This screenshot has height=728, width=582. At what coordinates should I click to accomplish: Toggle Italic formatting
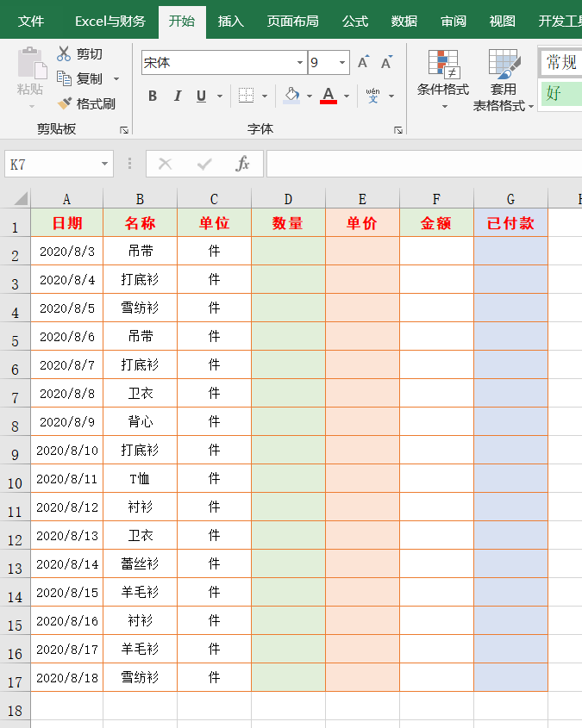click(x=177, y=96)
